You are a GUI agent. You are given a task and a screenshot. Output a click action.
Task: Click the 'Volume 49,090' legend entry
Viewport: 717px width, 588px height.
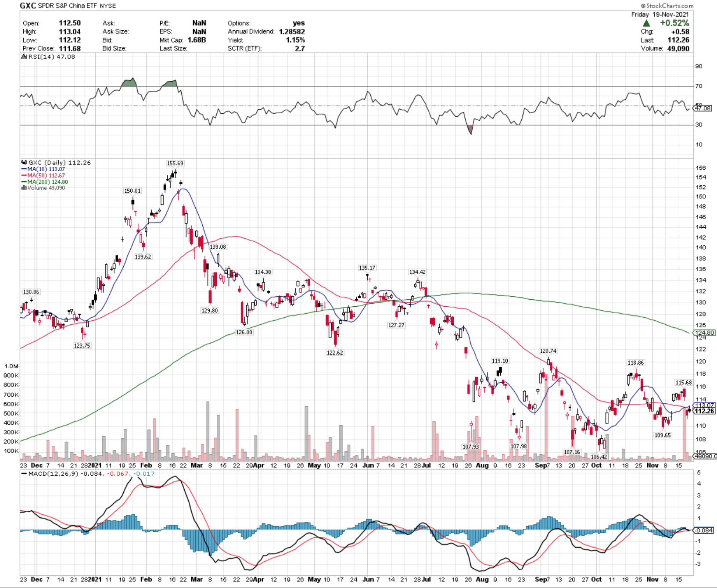coord(46,188)
